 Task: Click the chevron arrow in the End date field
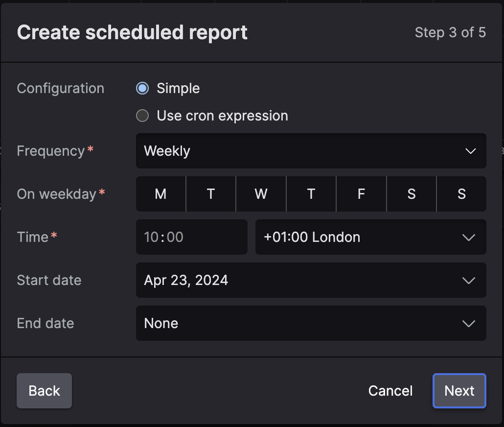pyautogui.click(x=468, y=323)
